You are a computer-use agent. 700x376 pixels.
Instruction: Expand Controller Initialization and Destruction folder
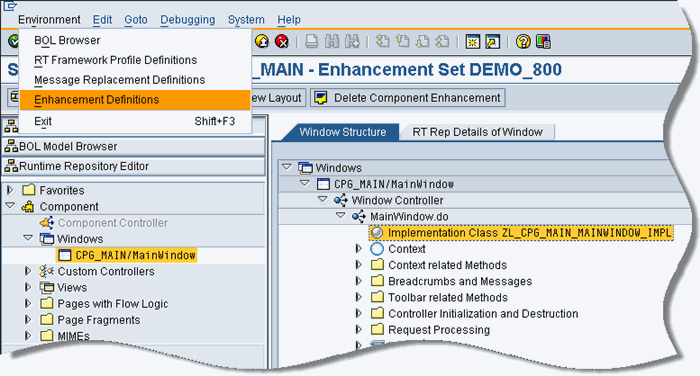(358, 313)
